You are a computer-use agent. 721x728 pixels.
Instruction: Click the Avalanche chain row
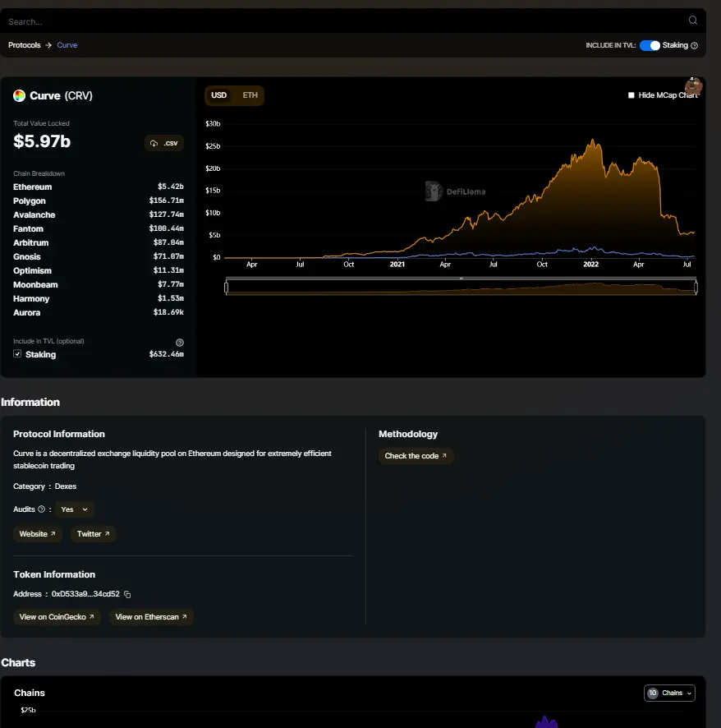(99, 214)
